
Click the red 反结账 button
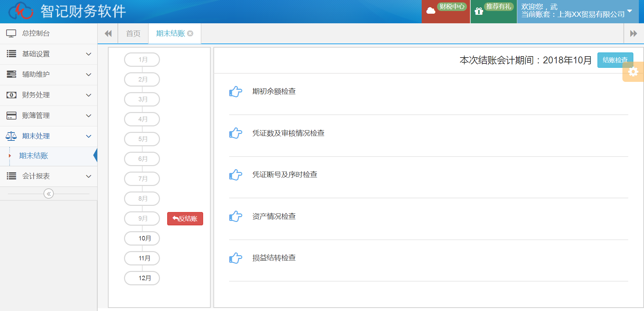(x=185, y=219)
